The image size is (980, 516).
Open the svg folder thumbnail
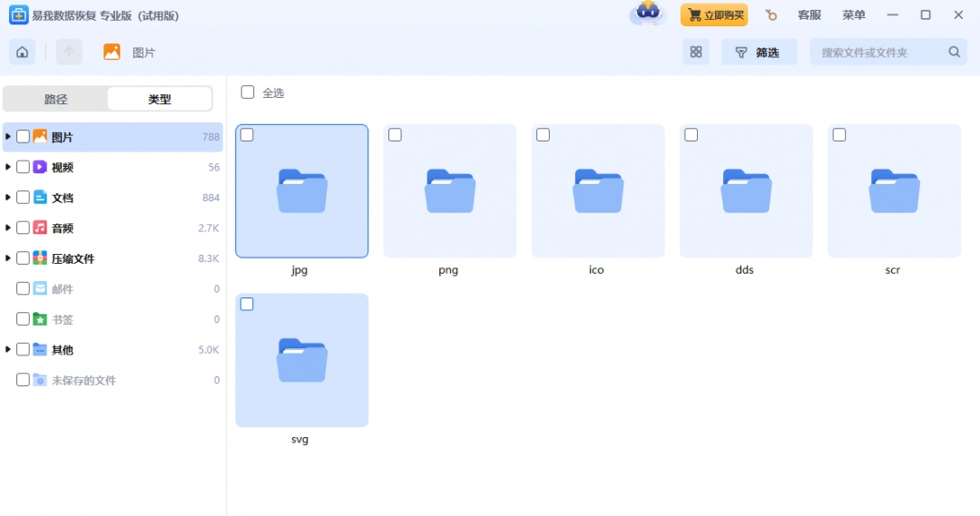(x=302, y=360)
